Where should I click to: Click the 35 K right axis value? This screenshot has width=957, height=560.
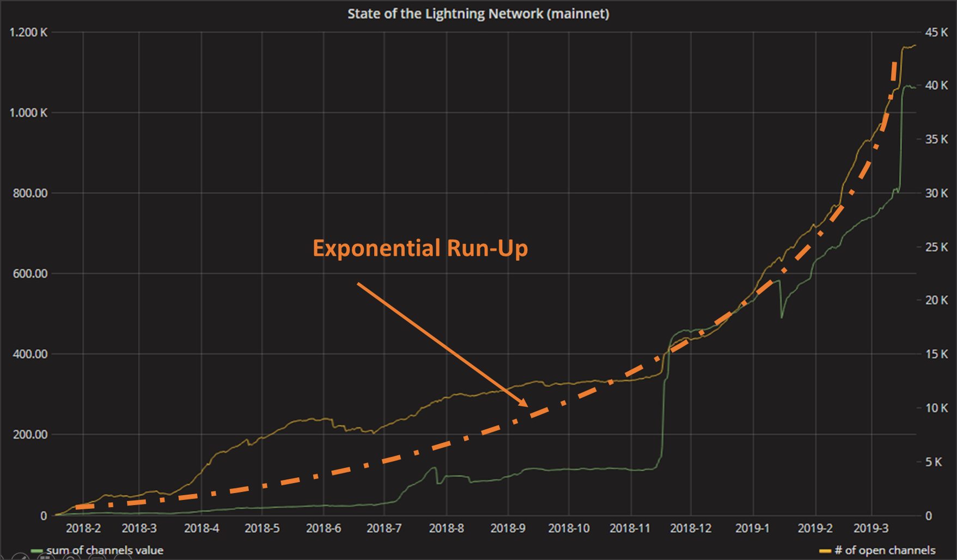(936, 139)
